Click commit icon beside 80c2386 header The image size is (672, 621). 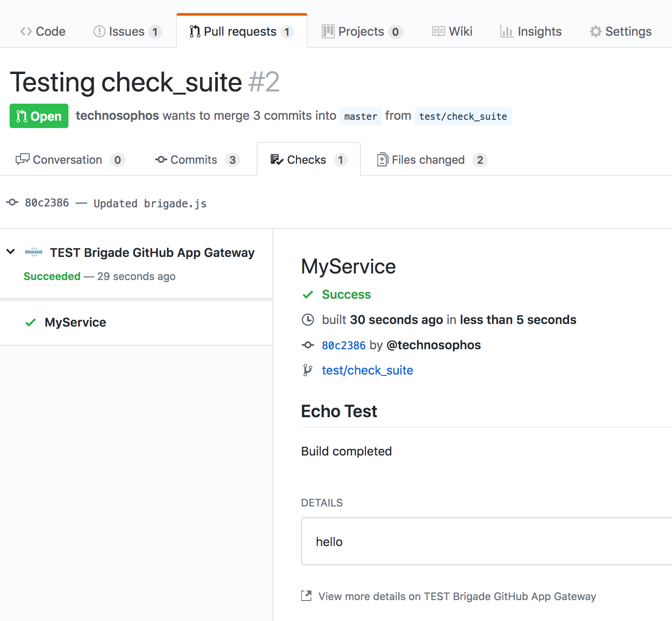coord(12,202)
